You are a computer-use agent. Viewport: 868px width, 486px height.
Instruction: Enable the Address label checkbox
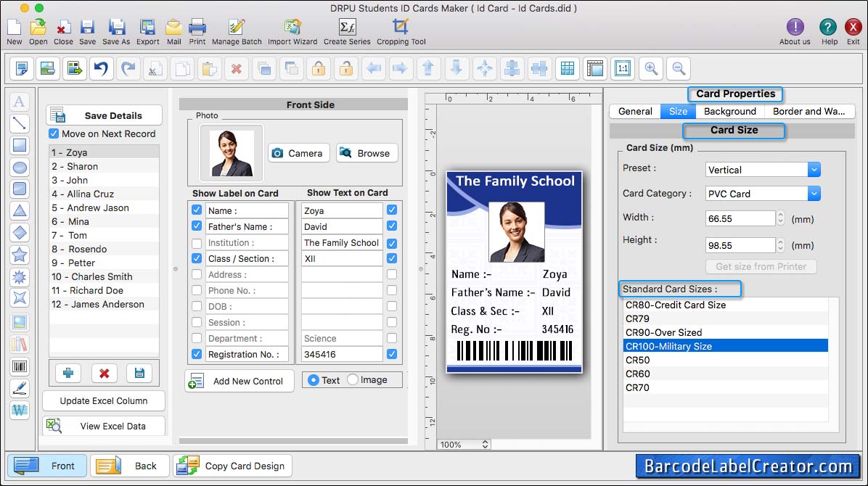pos(197,274)
